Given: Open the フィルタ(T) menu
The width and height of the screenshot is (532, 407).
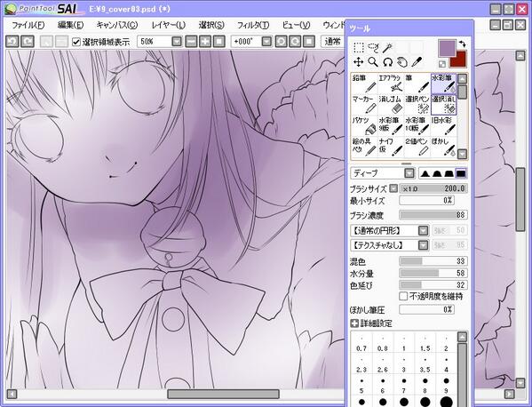Looking at the screenshot, I should pyautogui.click(x=253, y=25).
